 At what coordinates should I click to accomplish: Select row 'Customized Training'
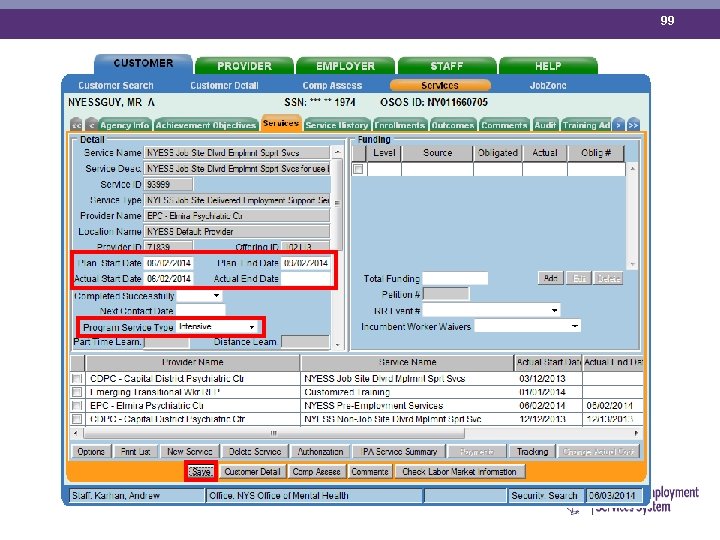point(357,392)
